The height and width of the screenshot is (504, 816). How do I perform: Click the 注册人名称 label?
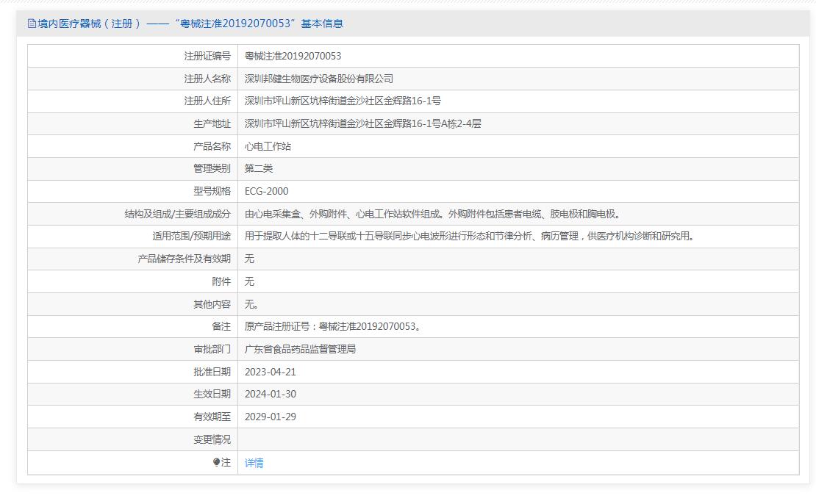point(207,79)
